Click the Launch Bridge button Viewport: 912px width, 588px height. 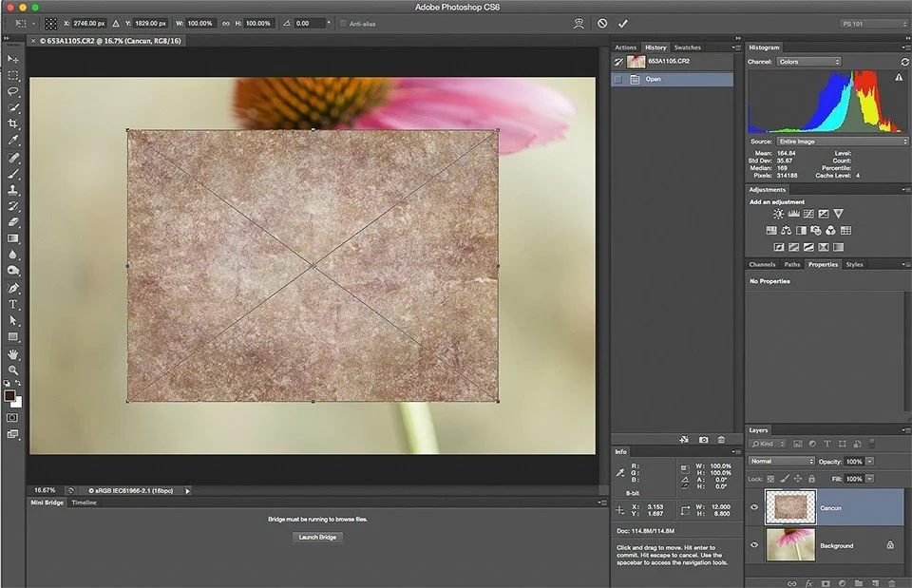click(317, 537)
